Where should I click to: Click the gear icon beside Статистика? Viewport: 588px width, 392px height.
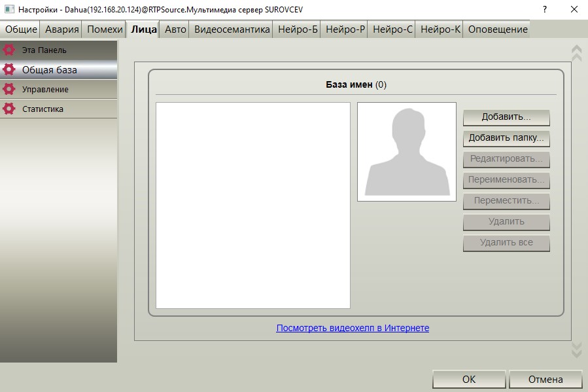point(9,109)
